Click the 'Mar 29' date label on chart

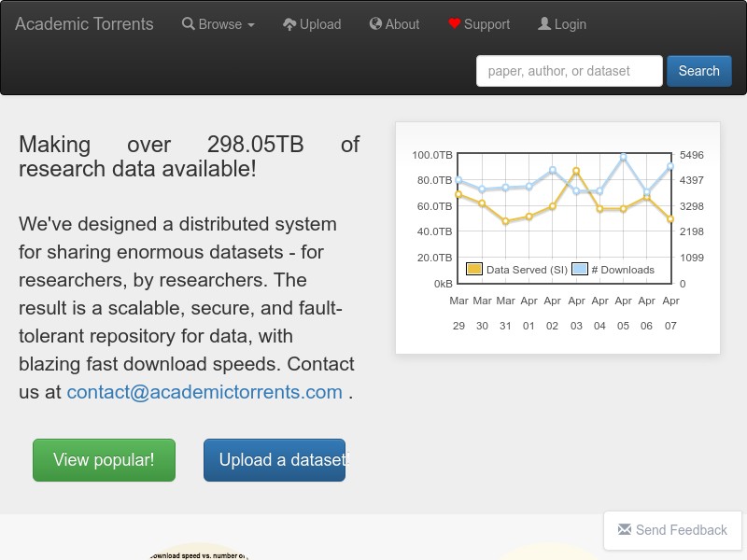458,314
